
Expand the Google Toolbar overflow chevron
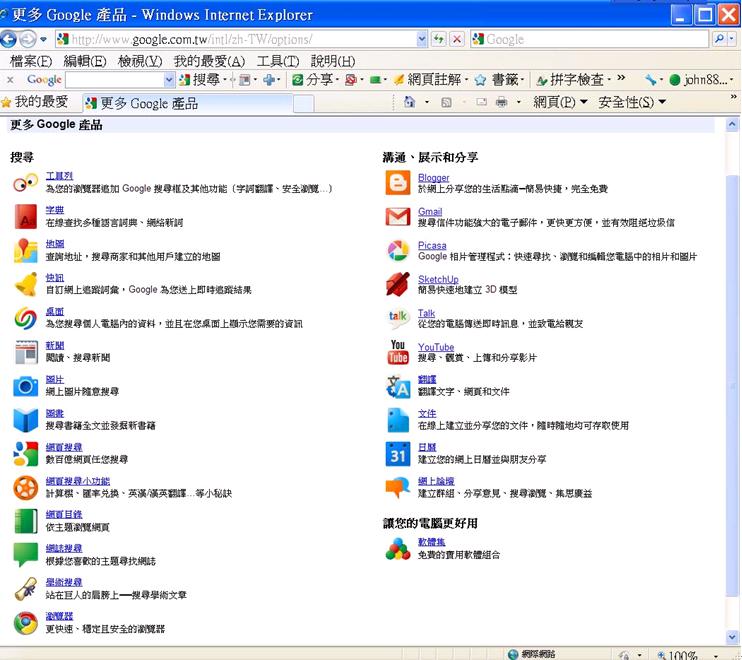click(621, 78)
